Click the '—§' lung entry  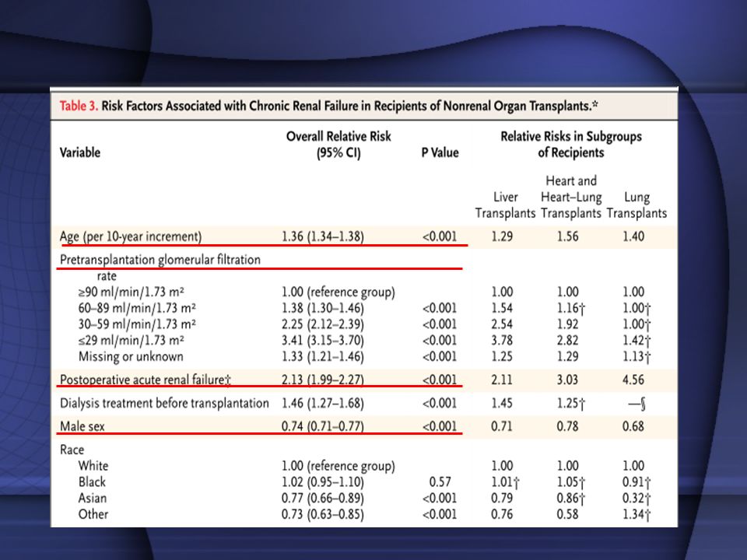point(637,404)
